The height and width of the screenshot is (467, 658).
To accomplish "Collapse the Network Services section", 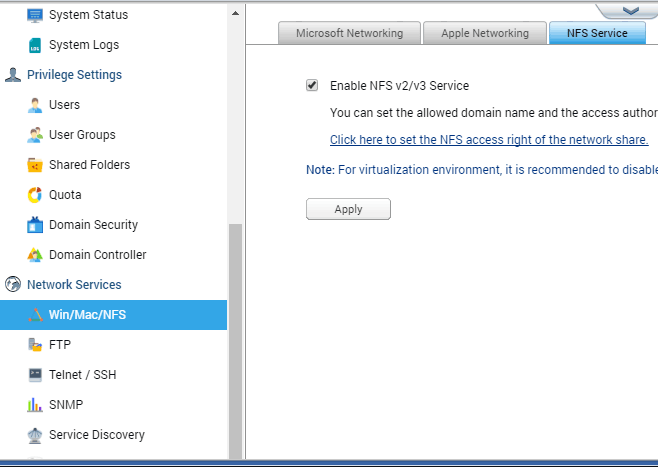I will pyautogui.click(x=74, y=284).
